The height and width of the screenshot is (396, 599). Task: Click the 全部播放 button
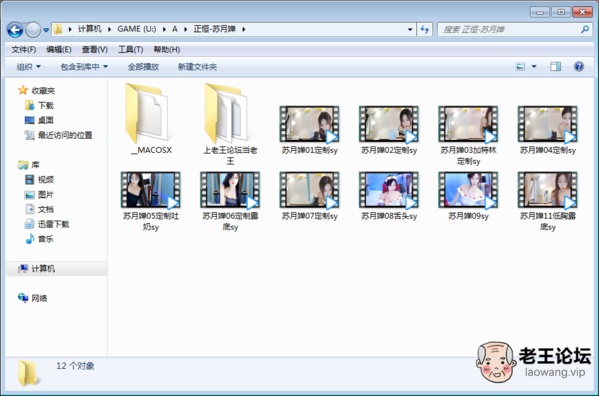[x=143, y=67]
